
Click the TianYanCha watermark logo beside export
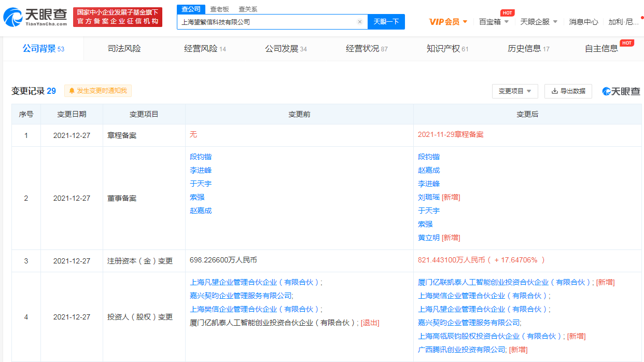[621, 91]
